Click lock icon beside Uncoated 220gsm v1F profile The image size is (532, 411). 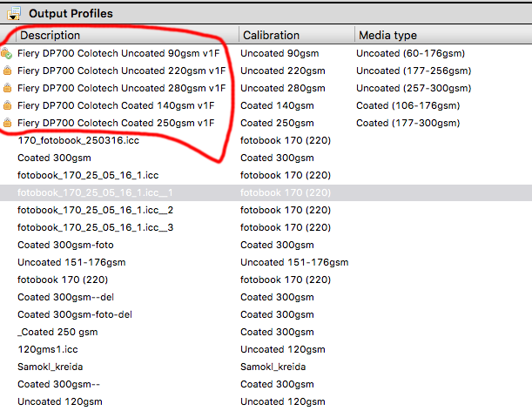7,71
